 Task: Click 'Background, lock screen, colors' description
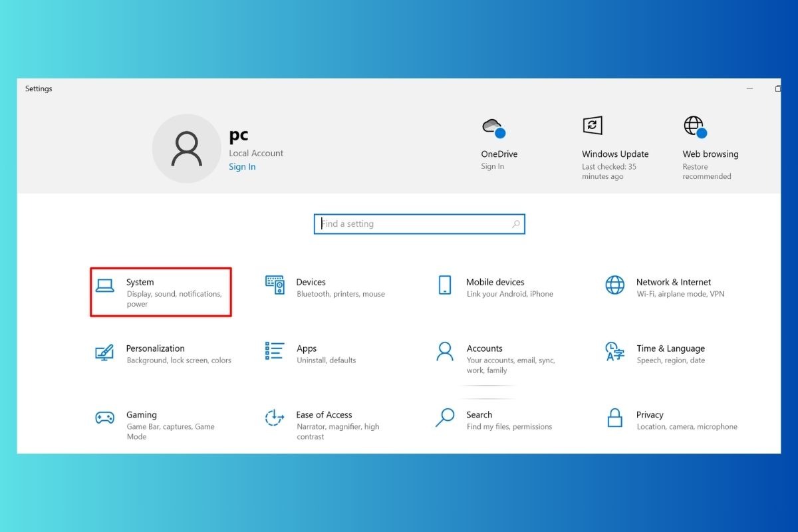tap(179, 360)
